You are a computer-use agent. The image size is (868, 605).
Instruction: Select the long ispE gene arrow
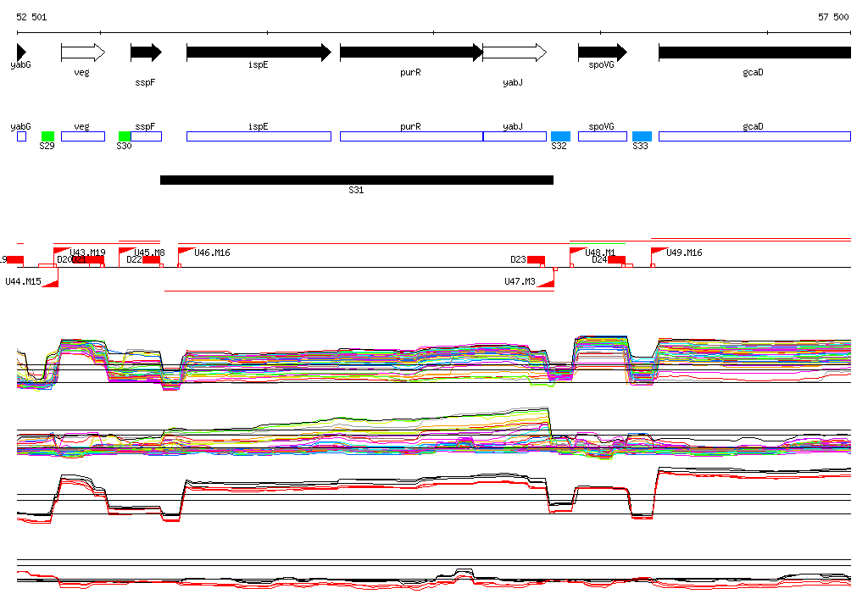click(x=259, y=53)
